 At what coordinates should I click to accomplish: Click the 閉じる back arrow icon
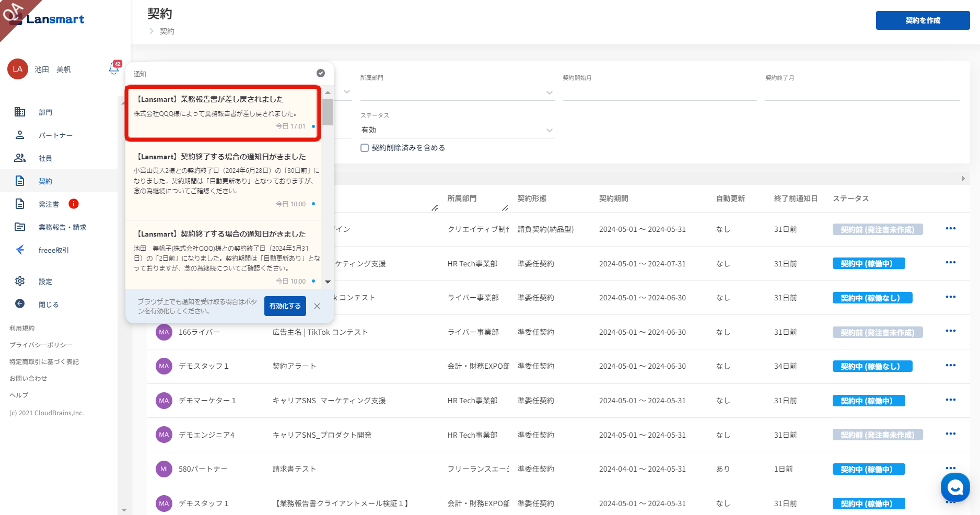[20, 305]
